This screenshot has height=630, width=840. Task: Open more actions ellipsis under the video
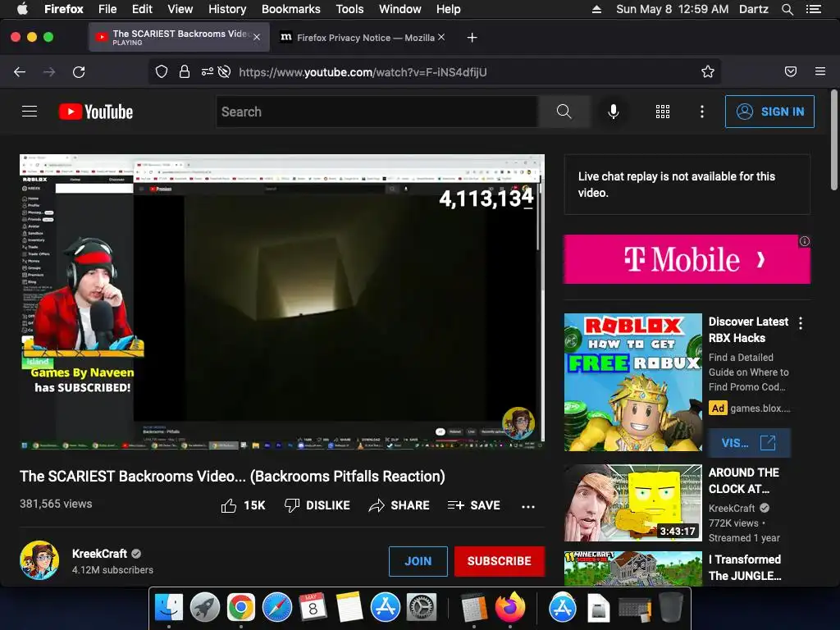point(528,506)
